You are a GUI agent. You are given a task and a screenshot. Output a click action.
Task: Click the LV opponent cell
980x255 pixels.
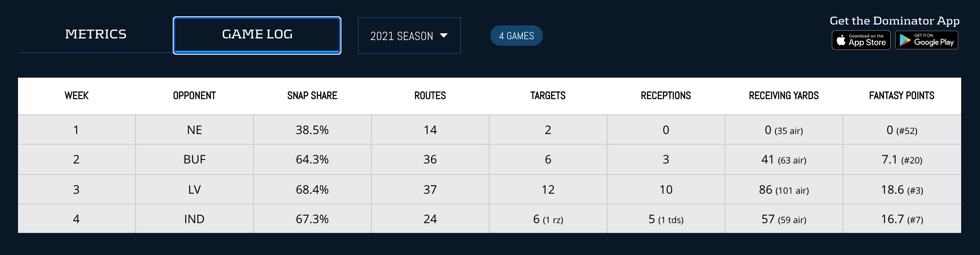(x=194, y=190)
